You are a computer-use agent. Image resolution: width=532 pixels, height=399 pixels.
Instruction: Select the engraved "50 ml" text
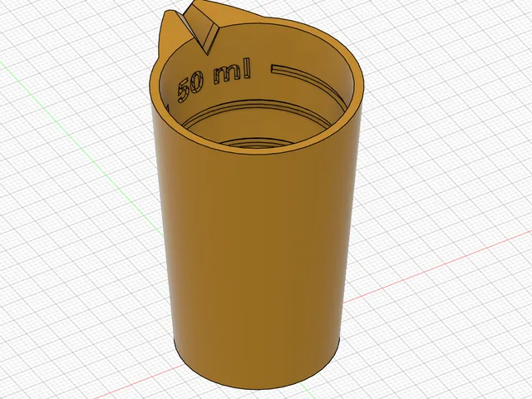214,80
